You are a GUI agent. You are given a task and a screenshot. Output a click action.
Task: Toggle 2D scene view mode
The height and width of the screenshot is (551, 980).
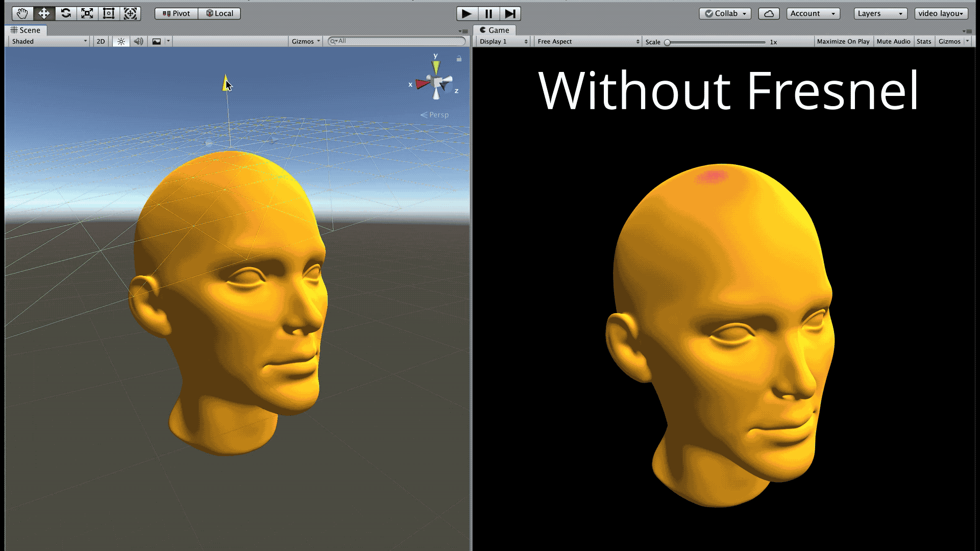pos(101,41)
